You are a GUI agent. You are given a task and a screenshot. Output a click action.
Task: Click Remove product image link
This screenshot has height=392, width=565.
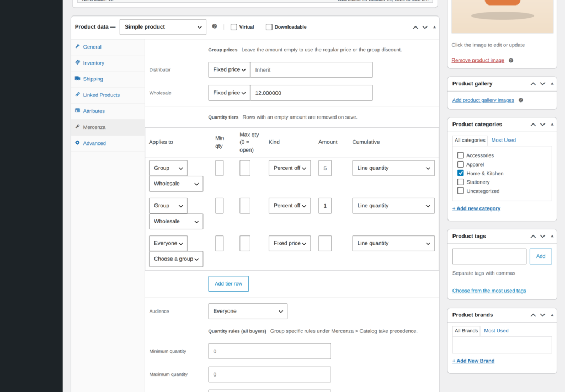tap(478, 60)
